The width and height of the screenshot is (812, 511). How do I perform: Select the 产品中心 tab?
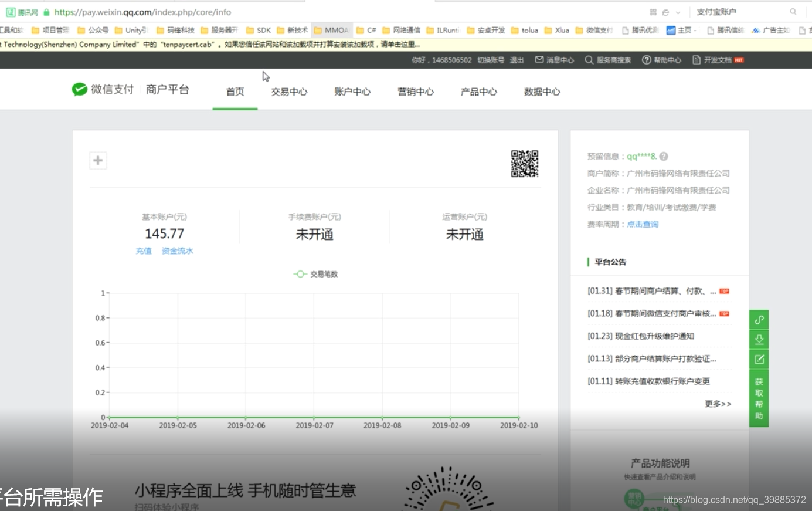pyautogui.click(x=479, y=92)
